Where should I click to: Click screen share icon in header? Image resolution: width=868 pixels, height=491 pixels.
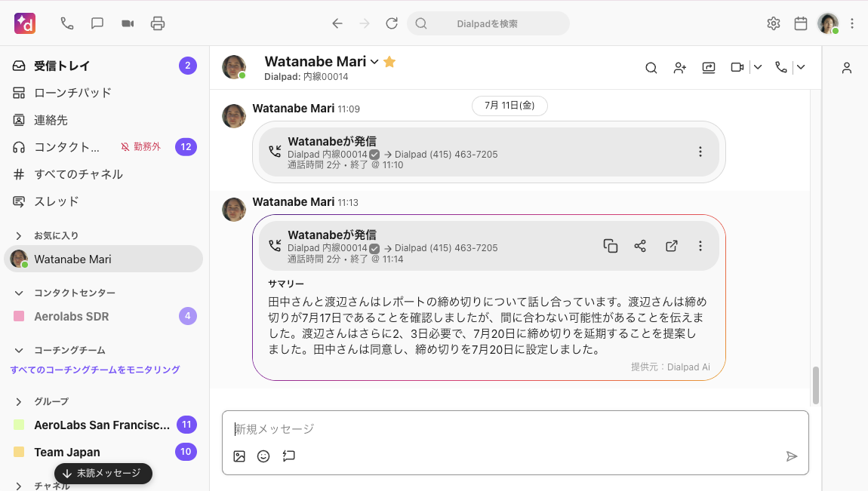click(x=709, y=67)
